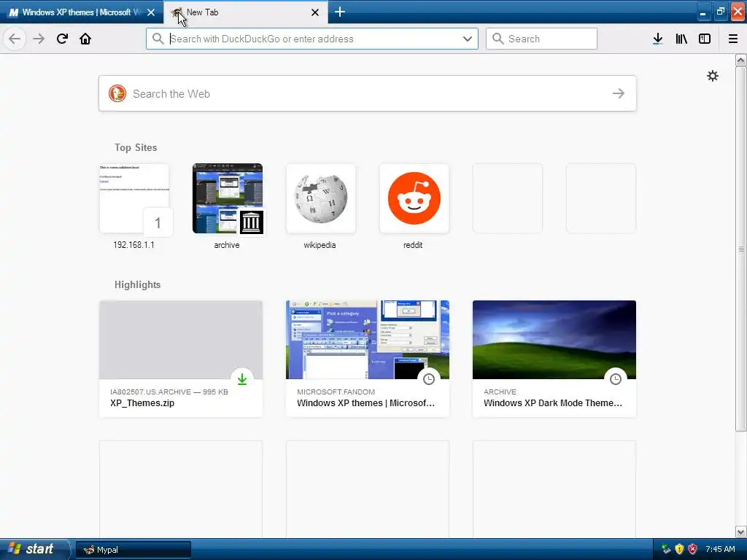The height and width of the screenshot is (560, 747).
Task: Reload the current page
Action: [x=62, y=39]
